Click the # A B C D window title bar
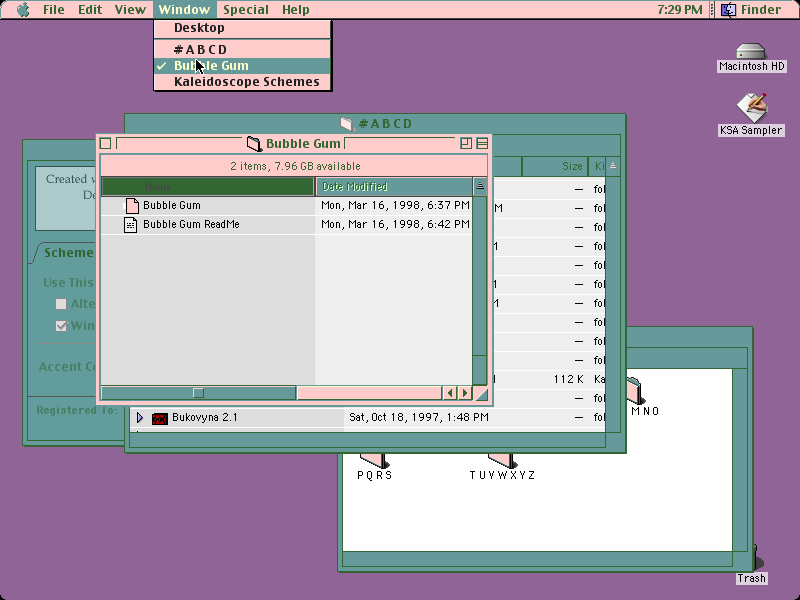Screen dimensions: 800x600 pos(375,123)
